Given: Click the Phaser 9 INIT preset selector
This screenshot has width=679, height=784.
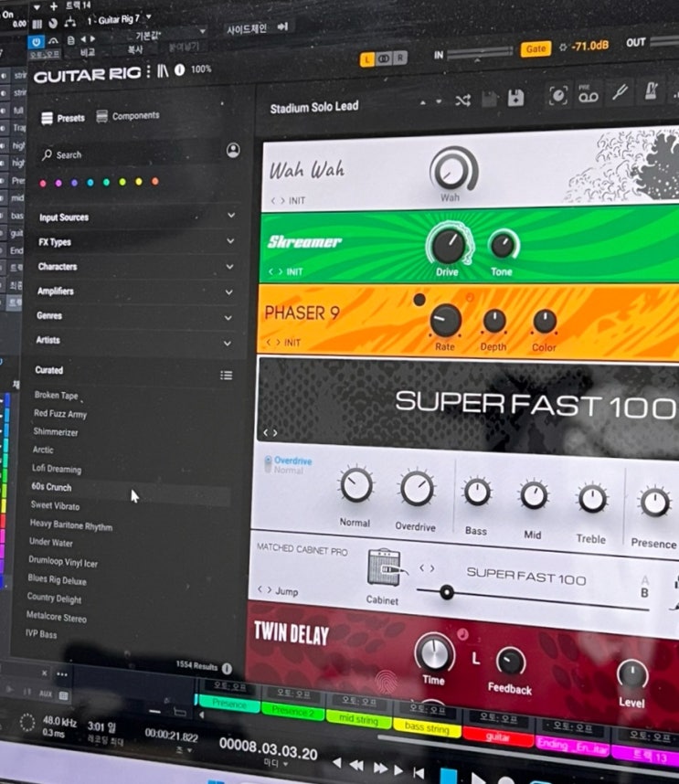Looking at the screenshot, I should point(283,343).
